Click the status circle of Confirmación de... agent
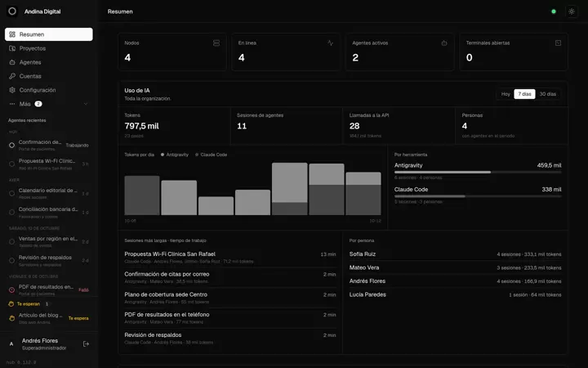Image resolution: width=588 pixels, height=368 pixels. [11, 145]
